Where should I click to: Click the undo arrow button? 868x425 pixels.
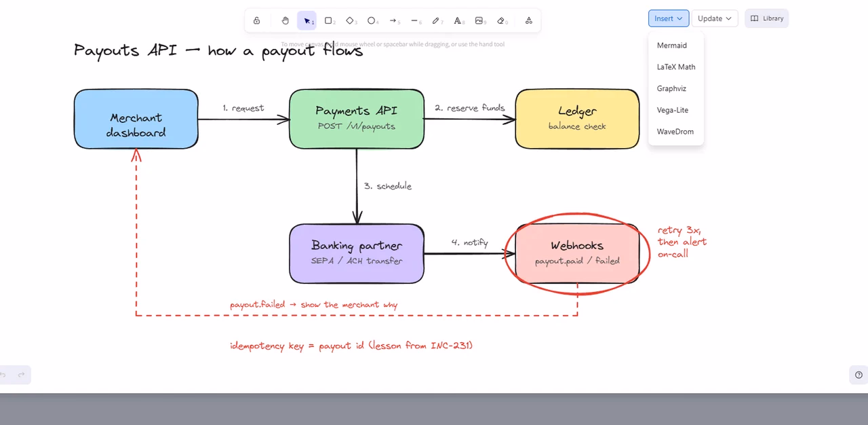3,375
